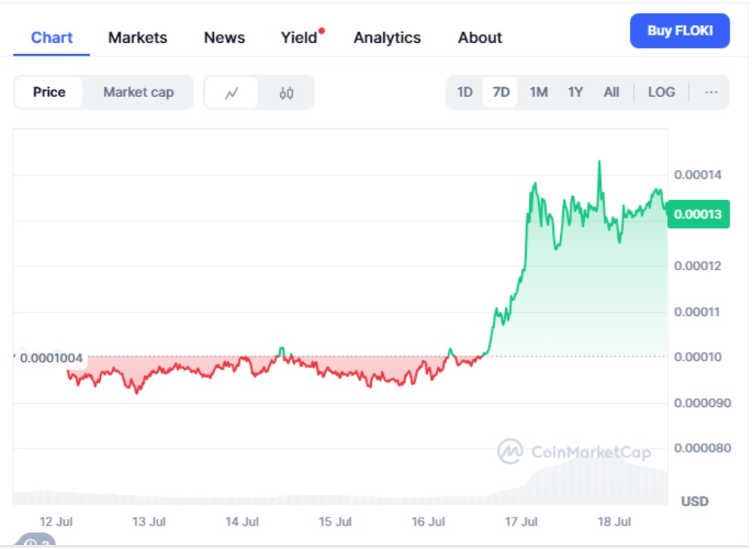756x549 pixels.
Task: Open the more options ellipsis menu
Action: (711, 92)
